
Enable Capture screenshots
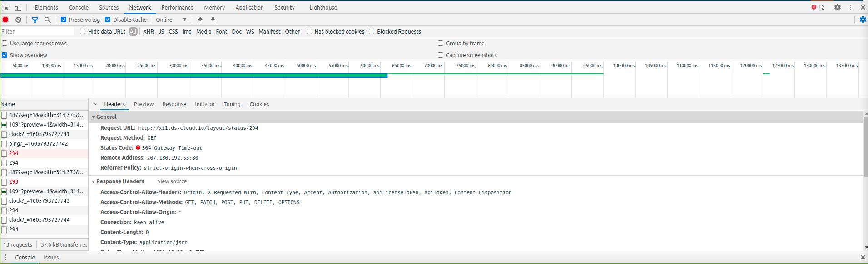441,55
